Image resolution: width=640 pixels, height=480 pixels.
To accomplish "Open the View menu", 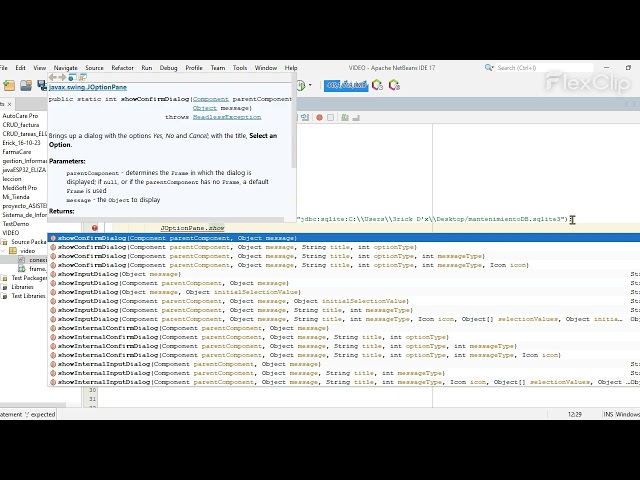I will click(x=40, y=68).
